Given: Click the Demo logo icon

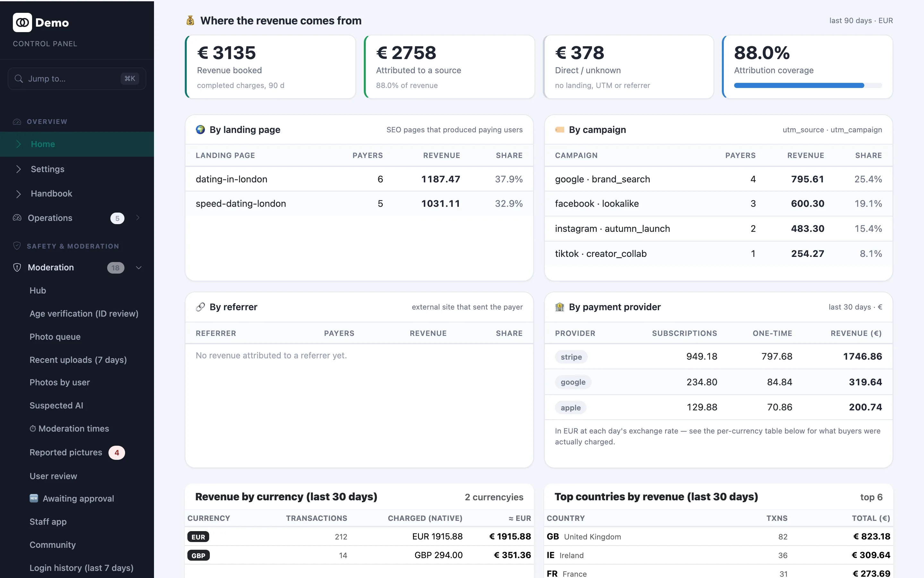Looking at the screenshot, I should [22, 22].
